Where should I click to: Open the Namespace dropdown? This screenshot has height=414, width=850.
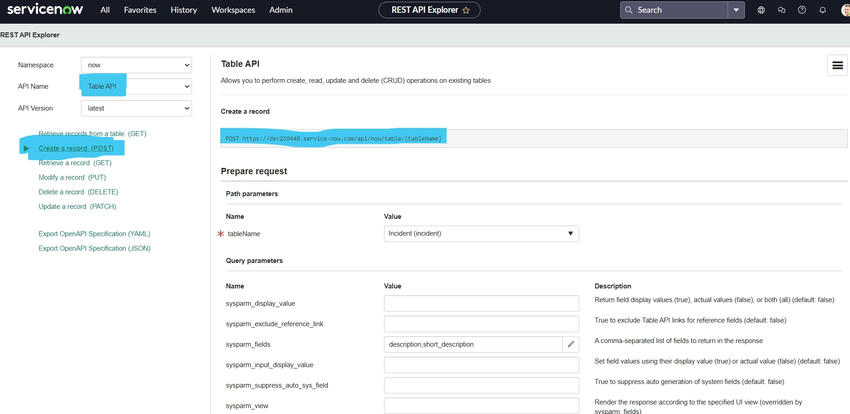coord(136,65)
